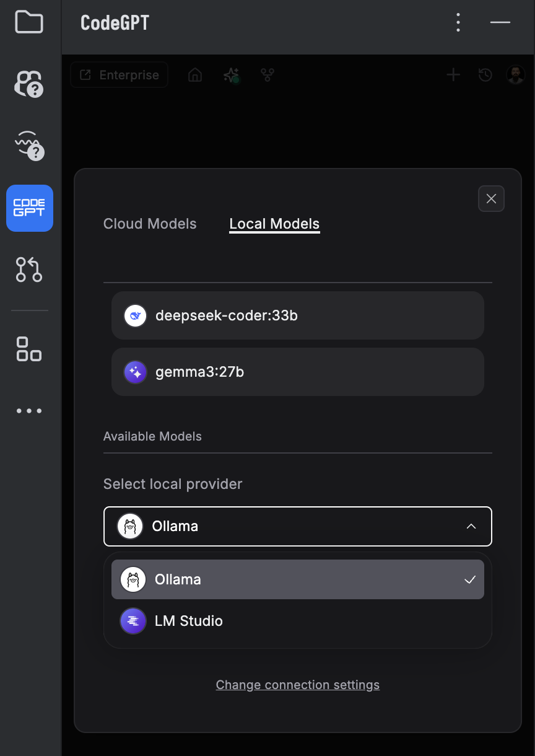The width and height of the screenshot is (535, 756).
Task: Open the chat history clock icon
Action: 485,75
